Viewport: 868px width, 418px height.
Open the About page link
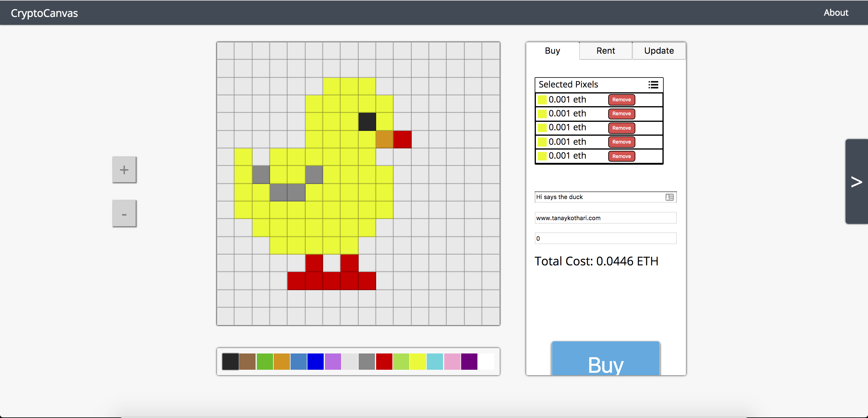point(836,13)
